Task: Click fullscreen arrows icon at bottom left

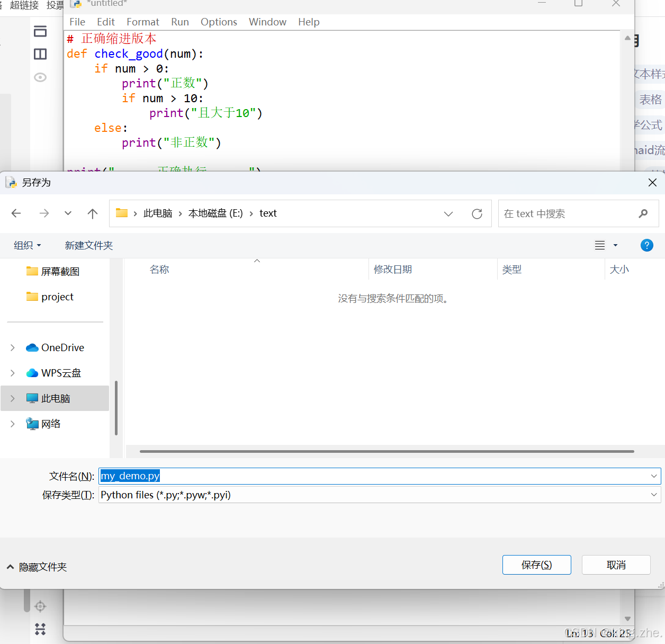Action: click(x=40, y=629)
